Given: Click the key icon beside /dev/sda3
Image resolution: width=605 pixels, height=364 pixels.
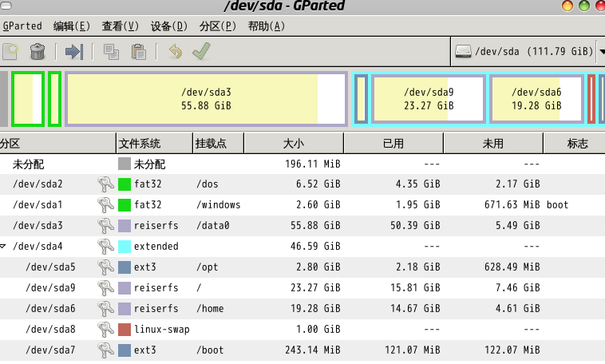Looking at the screenshot, I should 104,226.
